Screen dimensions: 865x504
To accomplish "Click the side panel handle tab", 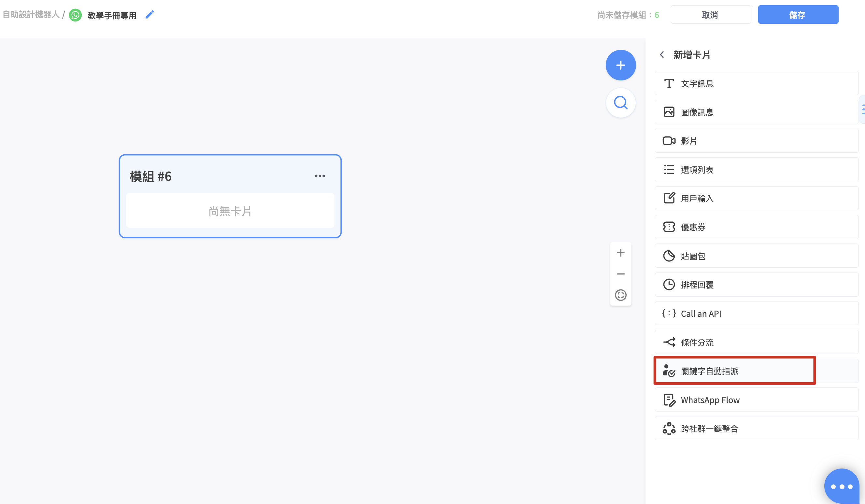I will (862, 110).
